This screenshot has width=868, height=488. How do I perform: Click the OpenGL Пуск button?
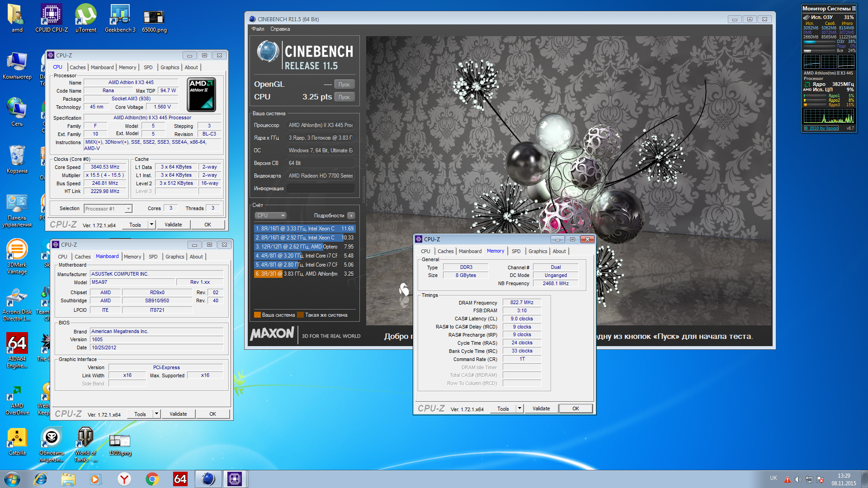pyautogui.click(x=344, y=84)
